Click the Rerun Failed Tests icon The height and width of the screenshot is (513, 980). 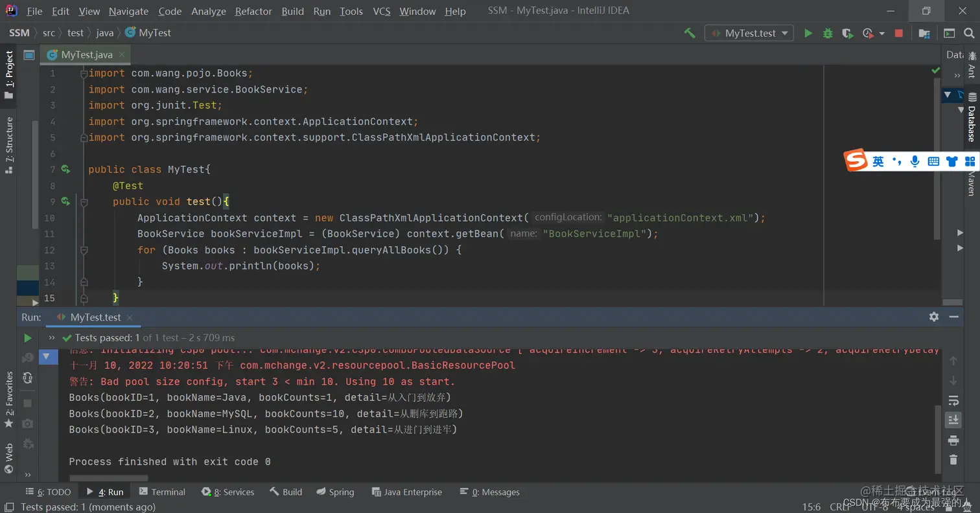pyautogui.click(x=28, y=358)
